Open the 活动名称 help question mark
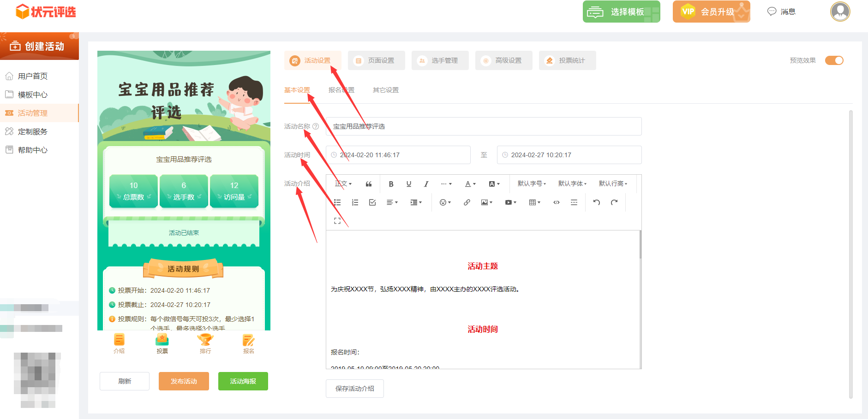The width and height of the screenshot is (868, 419). tap(316, 126)
